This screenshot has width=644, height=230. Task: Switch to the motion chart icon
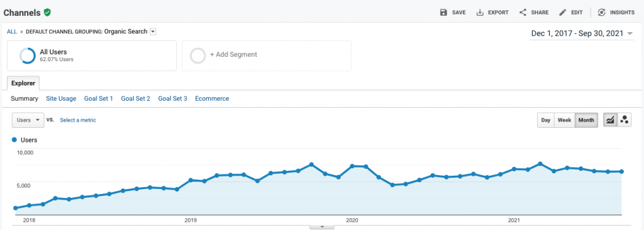click(625, 120)
